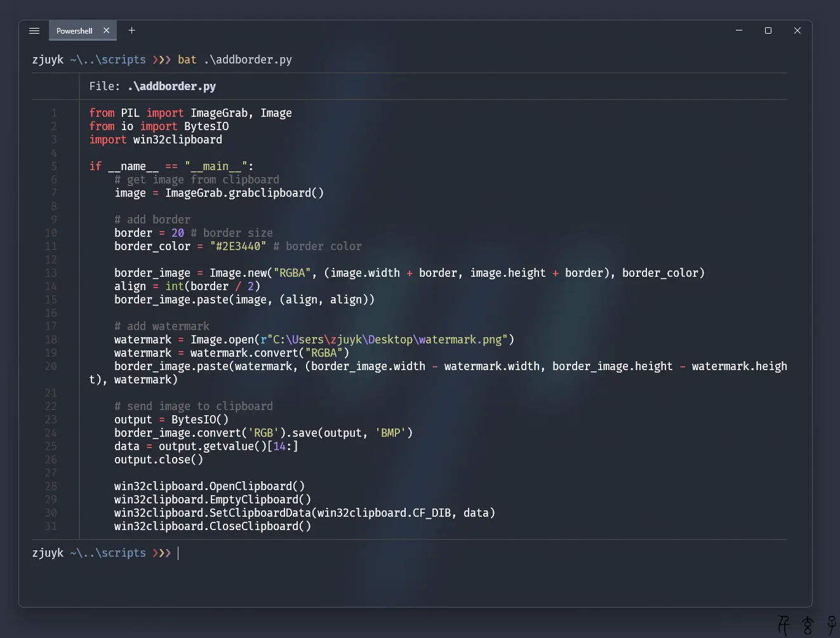The image size is (840, 638).
Task: Click the File: .\addborder.py header
Action: coord(152,86)
